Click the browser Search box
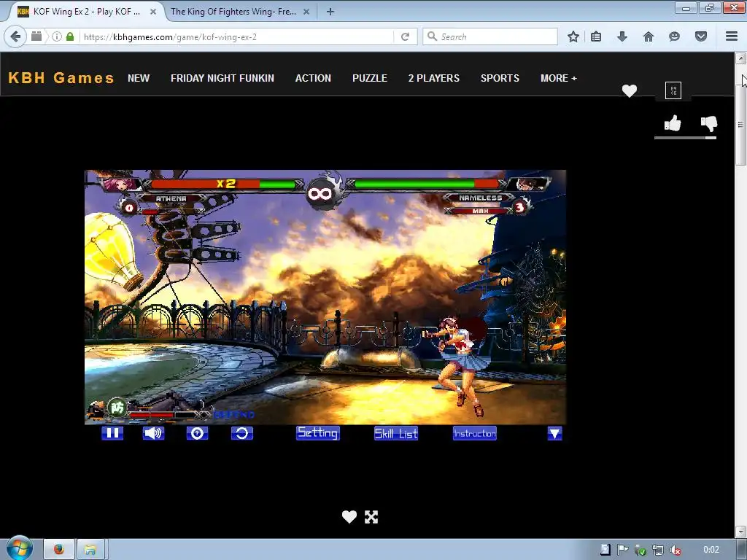 (490, 36)
